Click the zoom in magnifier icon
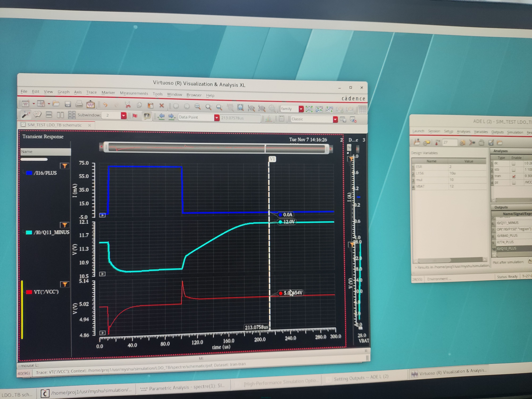 [209, 107]
